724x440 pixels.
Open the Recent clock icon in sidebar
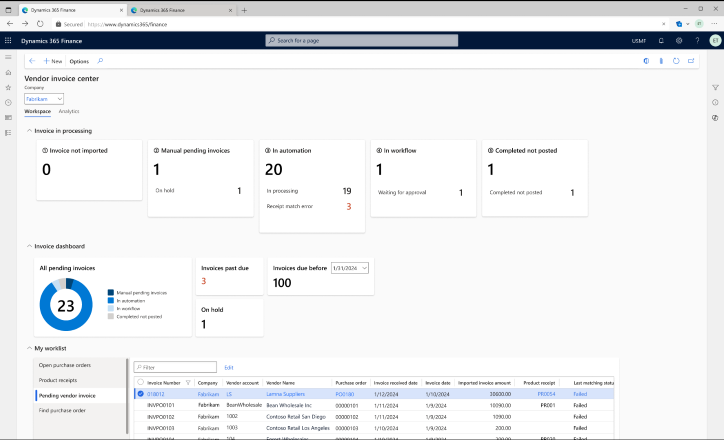point(8,102)
